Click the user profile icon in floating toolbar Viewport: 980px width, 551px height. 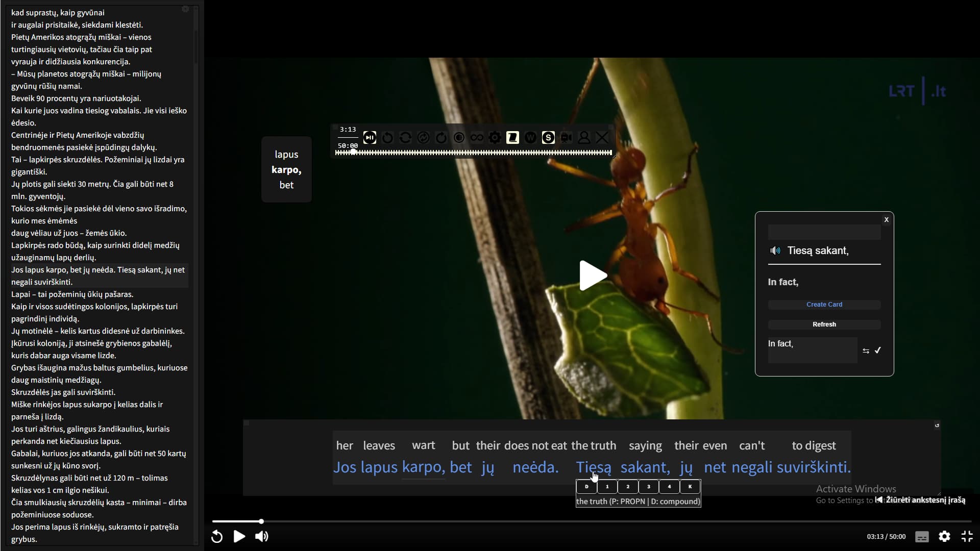pyautogui.click(x=584, y=138)
